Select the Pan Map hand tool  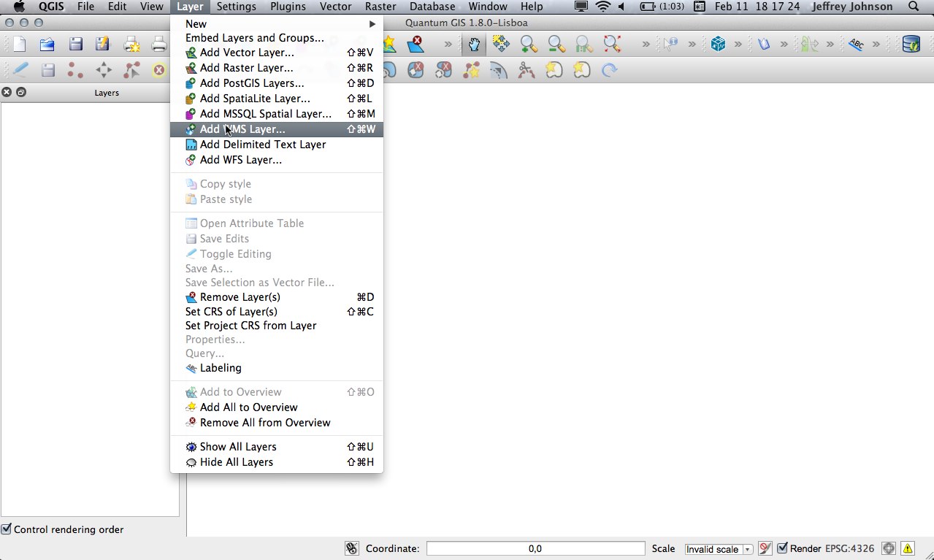pyautogui.click(x=474, y=45)
